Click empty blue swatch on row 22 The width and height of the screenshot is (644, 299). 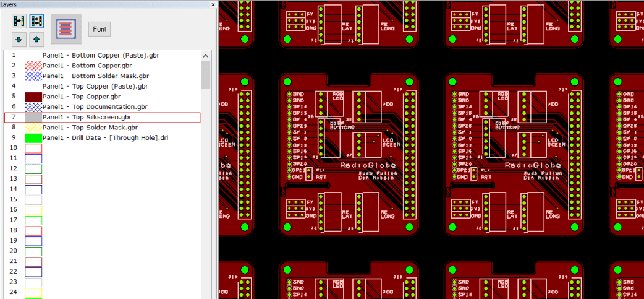[x=33, y=272]
